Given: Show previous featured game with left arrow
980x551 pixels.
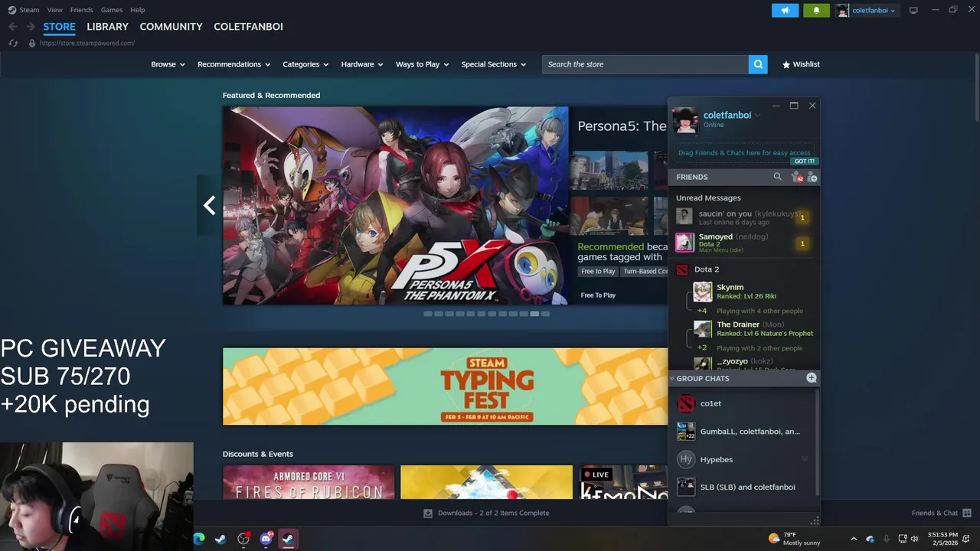Looking at the screenshot, I should point(209,205).
